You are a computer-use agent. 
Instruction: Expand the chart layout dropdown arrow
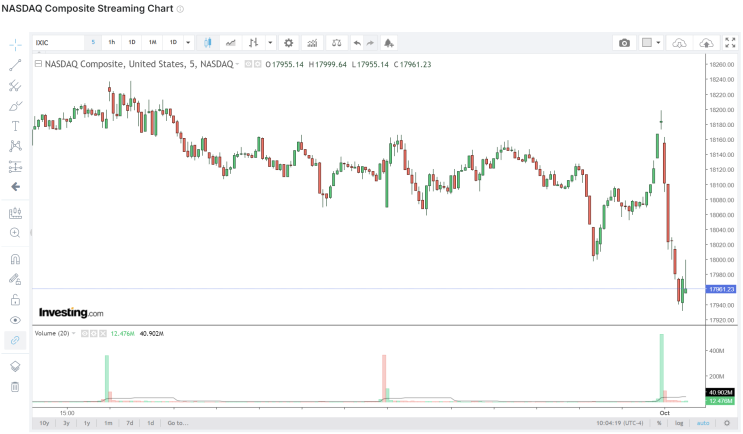(x=658, y=43)
